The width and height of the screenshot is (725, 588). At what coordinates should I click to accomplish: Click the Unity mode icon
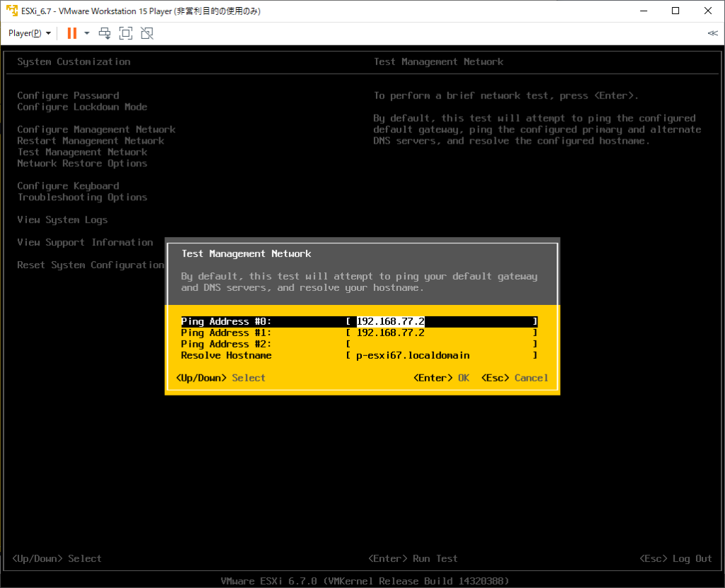(147, 33)
